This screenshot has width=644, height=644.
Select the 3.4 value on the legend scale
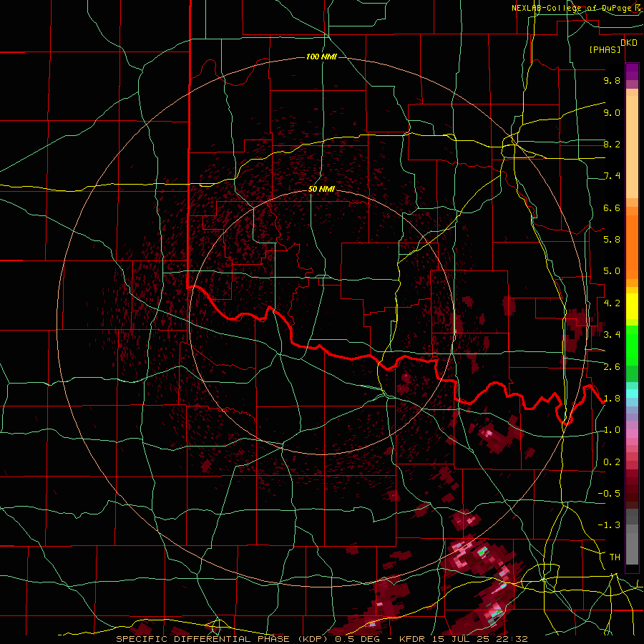tap(612, 335)
